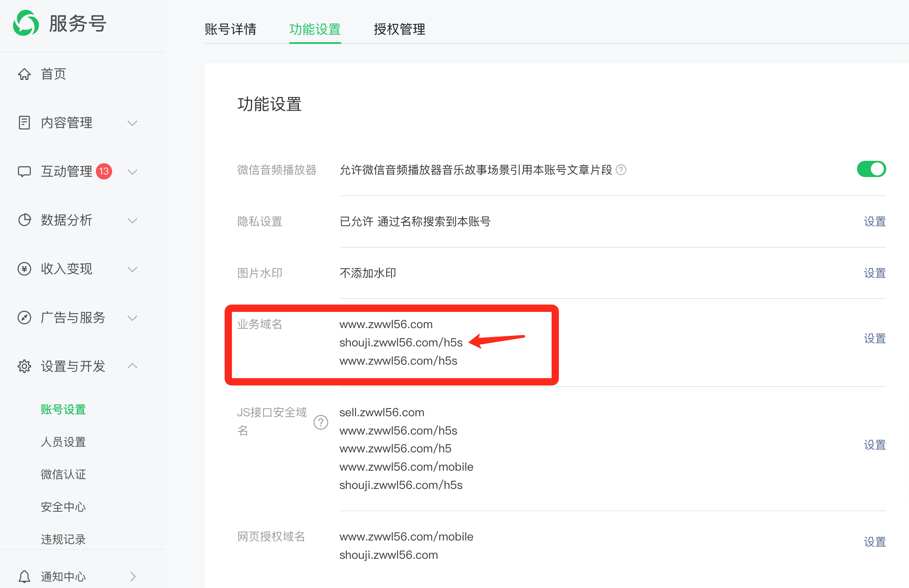909x588 pixels.
Task: Click 设置 link for 业务域名
Action: (x=874, y=339)
